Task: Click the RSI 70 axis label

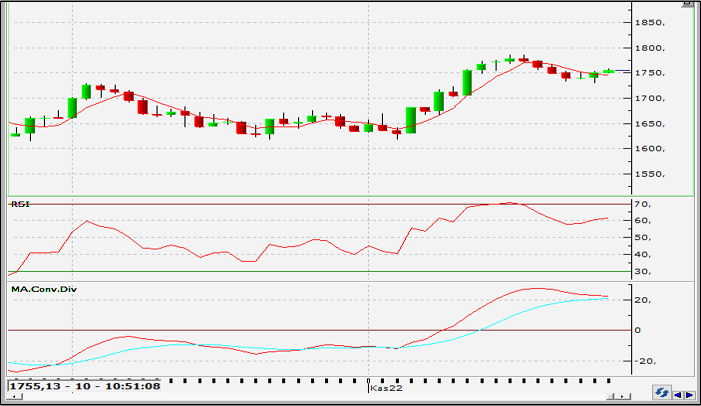Action: click(643, 204)
